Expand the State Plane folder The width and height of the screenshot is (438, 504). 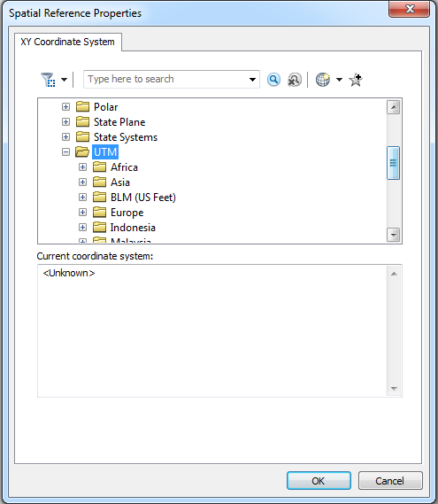pyautogui.click(x=65, y=122)
